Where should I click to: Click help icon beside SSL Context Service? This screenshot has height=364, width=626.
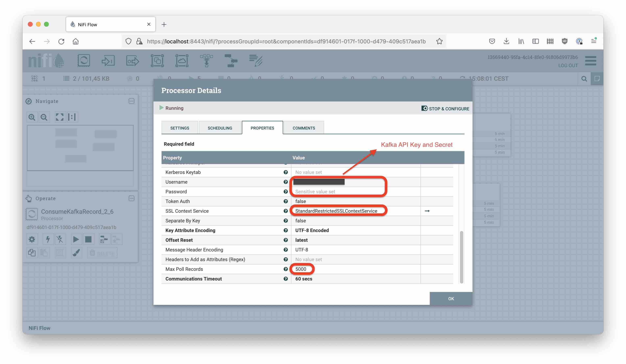(x=285, y=211)
